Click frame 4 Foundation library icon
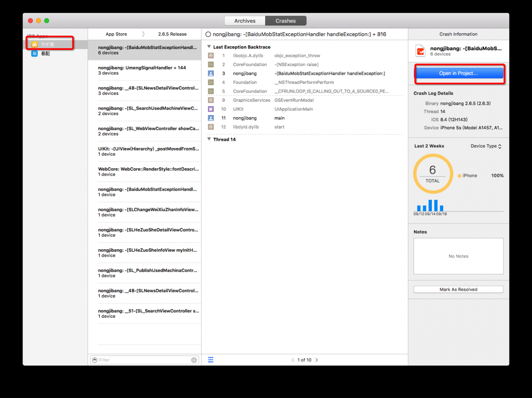This screenshot has width=532, height=398. click(211, 82)
